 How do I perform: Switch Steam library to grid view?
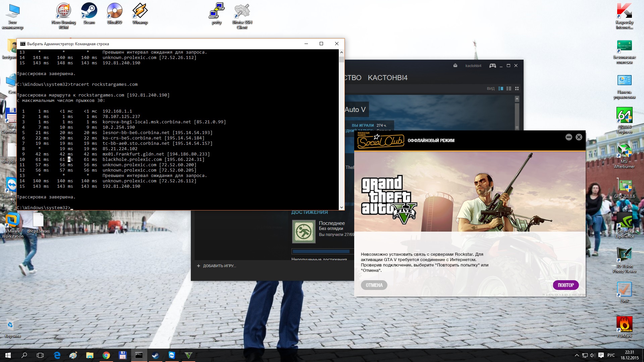point(517,88)
